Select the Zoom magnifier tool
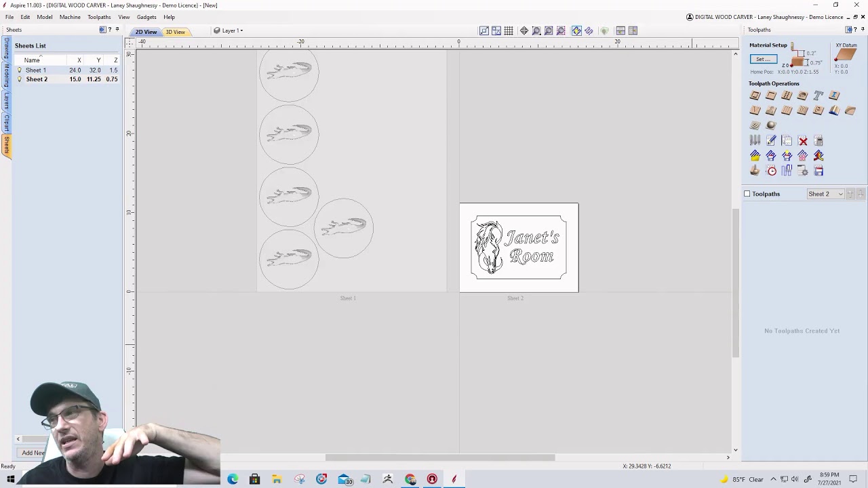 tap(536, 30)
